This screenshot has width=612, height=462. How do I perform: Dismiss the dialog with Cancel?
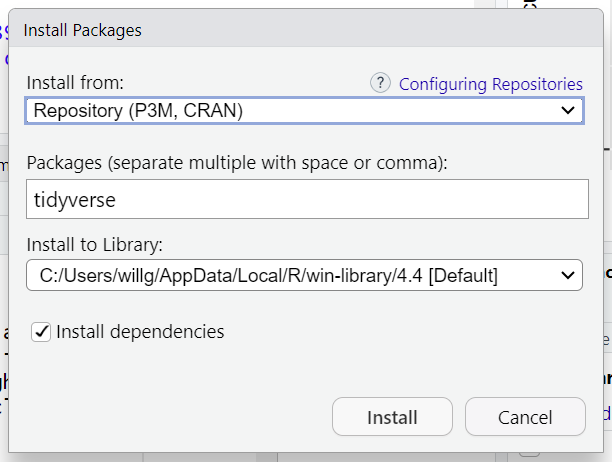pyautogui.click(x=525, y=417)
